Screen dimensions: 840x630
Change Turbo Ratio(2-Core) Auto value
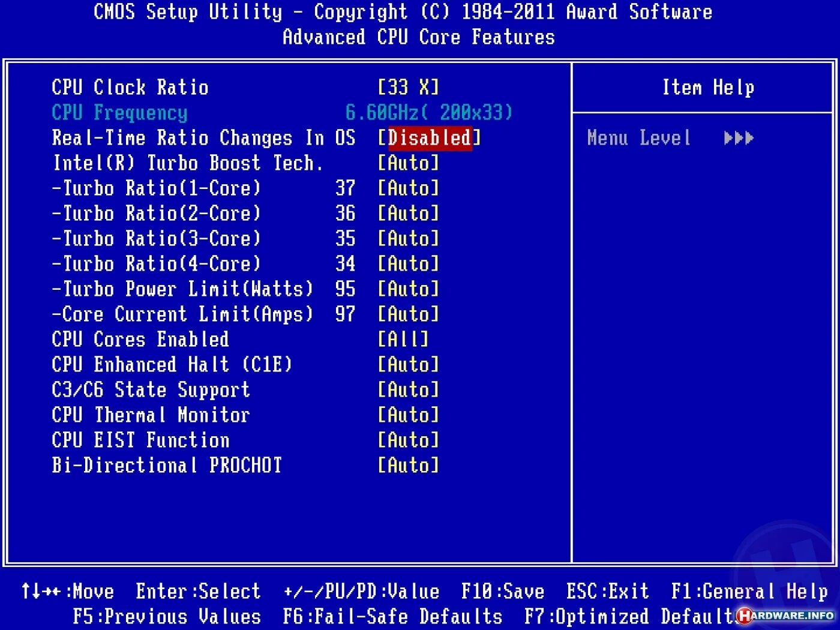coord(409,214)
